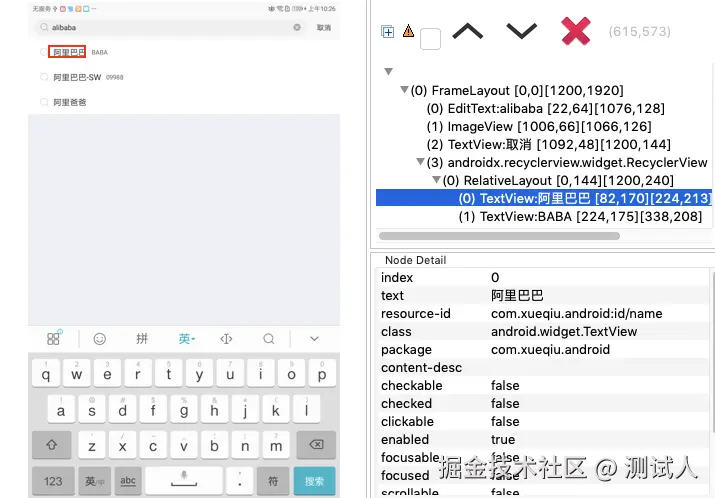Click the alibaba search field in phone screen

(x=171, y=27)
